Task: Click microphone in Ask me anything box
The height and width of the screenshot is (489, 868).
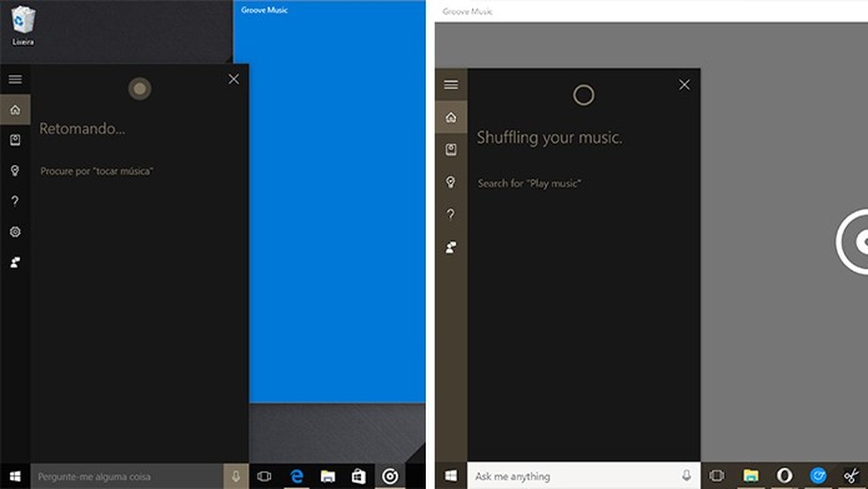Action: (686, 475)
